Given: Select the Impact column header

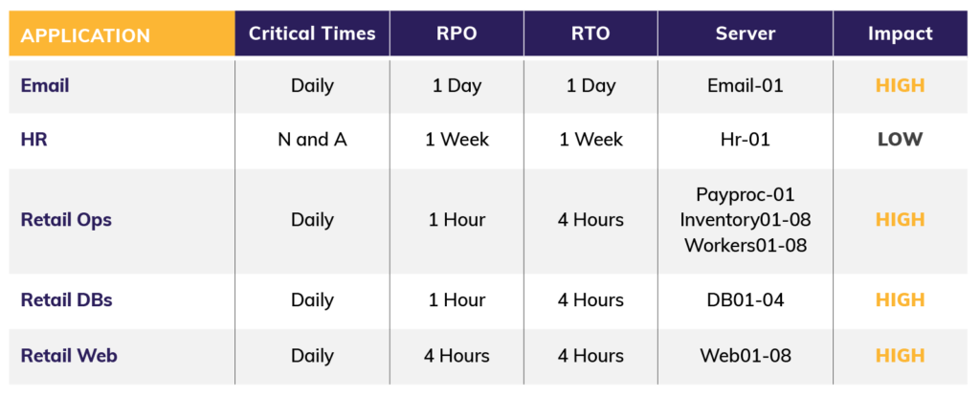Looking at the screenshot, I should [x=900, y=33].
